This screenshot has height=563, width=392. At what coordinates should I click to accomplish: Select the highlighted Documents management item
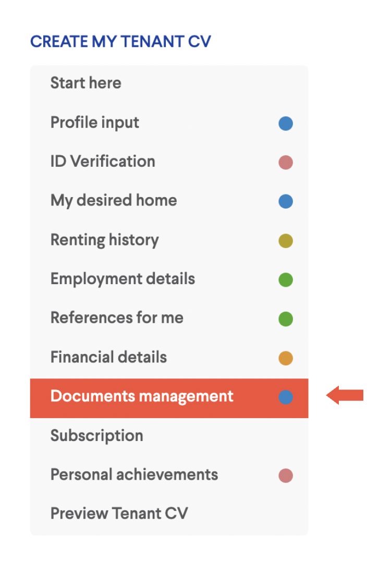169,398
